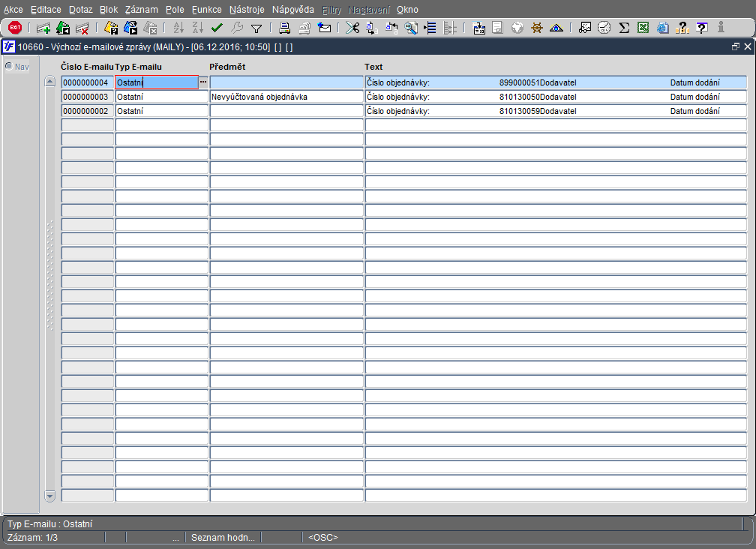Open the Pole menu
Image resolution: width=756 pixels, height=549 pixels.
pyautogui.click(x=175, y=10)
